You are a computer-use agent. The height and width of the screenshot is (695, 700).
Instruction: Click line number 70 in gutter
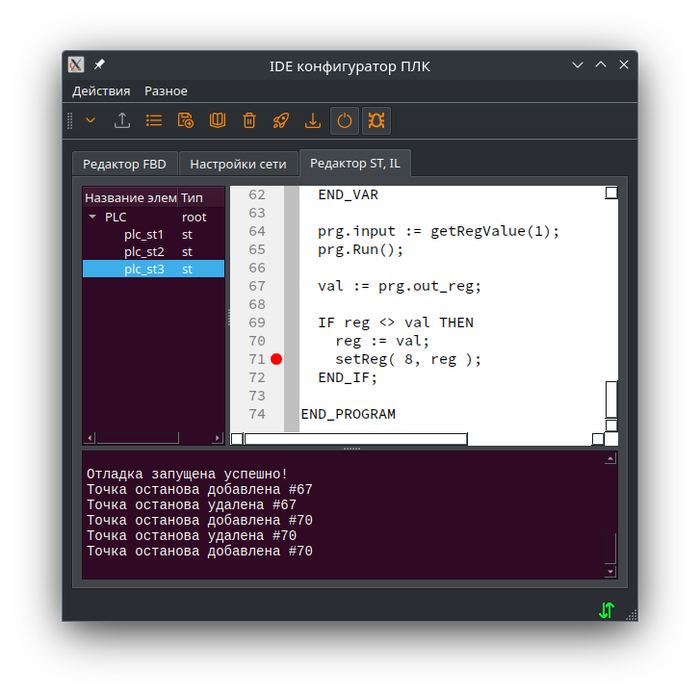(x=257, y=341)
